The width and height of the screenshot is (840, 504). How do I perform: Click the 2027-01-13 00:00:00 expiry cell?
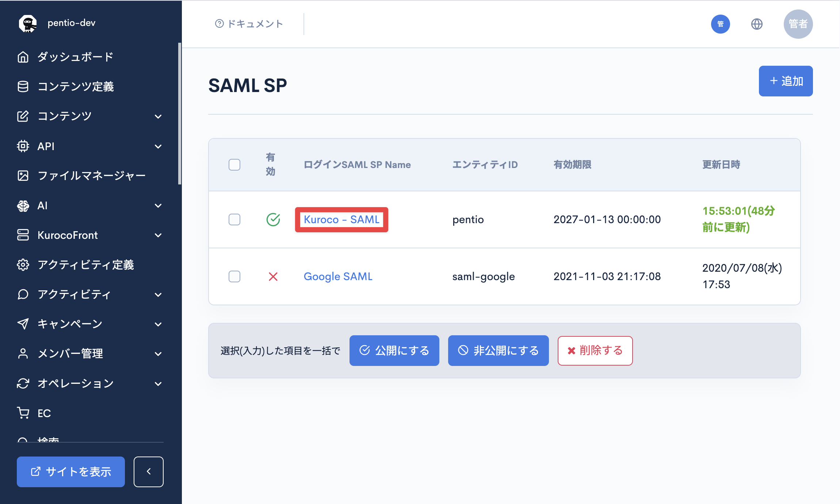coord(607,219)
